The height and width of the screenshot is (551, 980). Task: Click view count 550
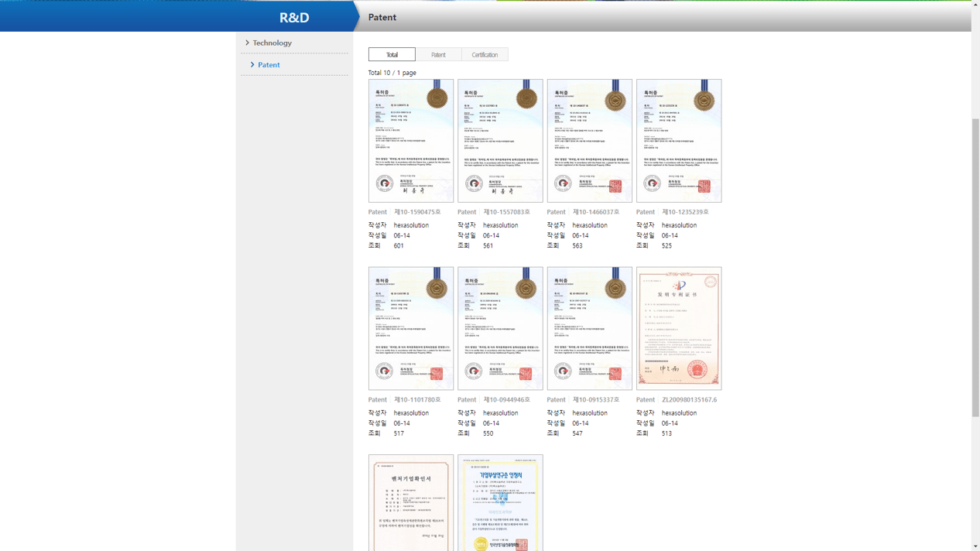pos(488,433)
